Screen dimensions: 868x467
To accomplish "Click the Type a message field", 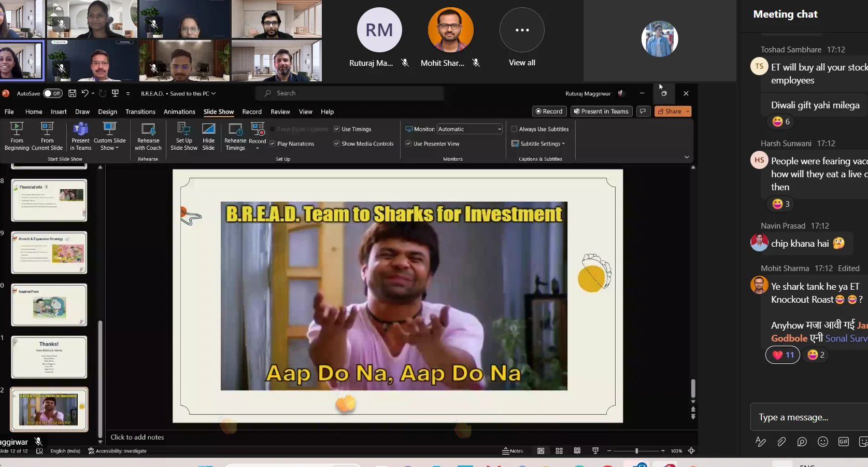I will tap(809, 417).
